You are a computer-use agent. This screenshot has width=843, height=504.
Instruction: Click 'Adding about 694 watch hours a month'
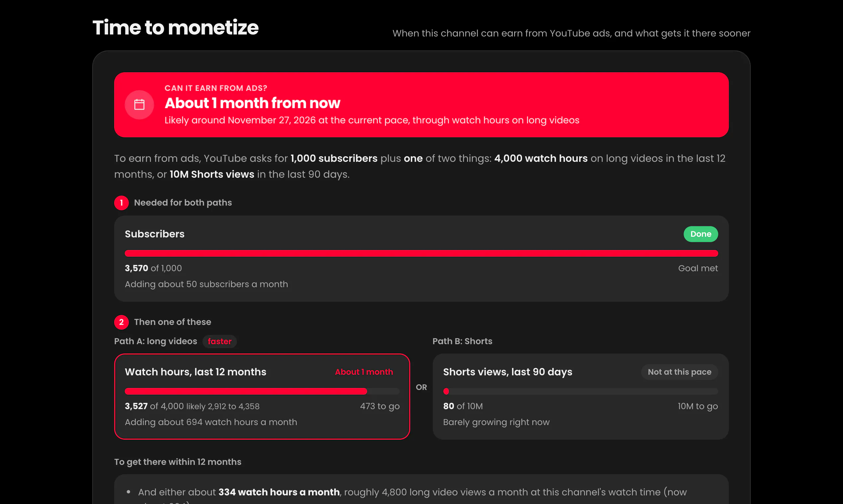(211, 422)
